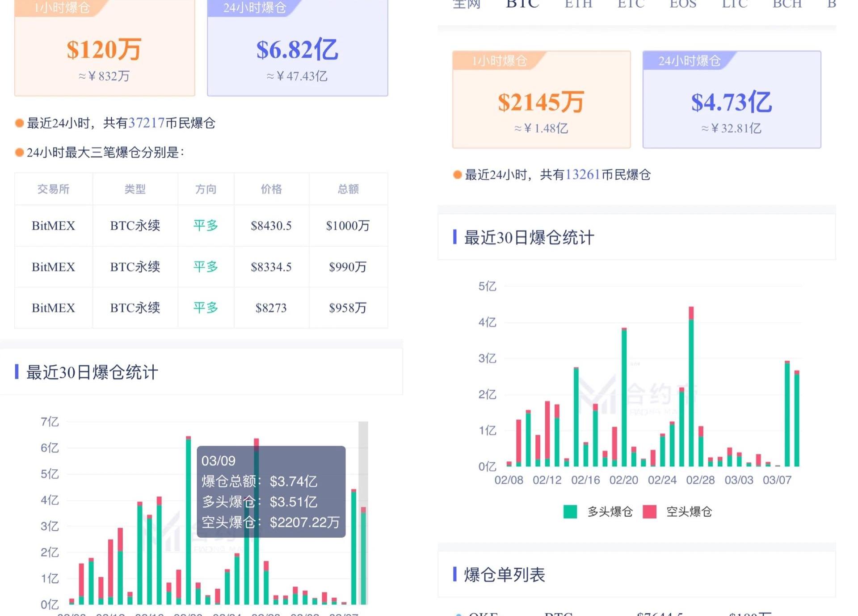Toggle the 多头爆仓 green legend swatch
858x616 pixels.
[x=570, y=511]
